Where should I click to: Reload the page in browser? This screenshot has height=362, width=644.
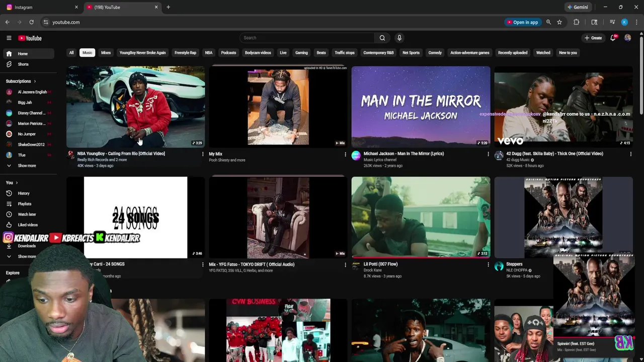(31, 22)
